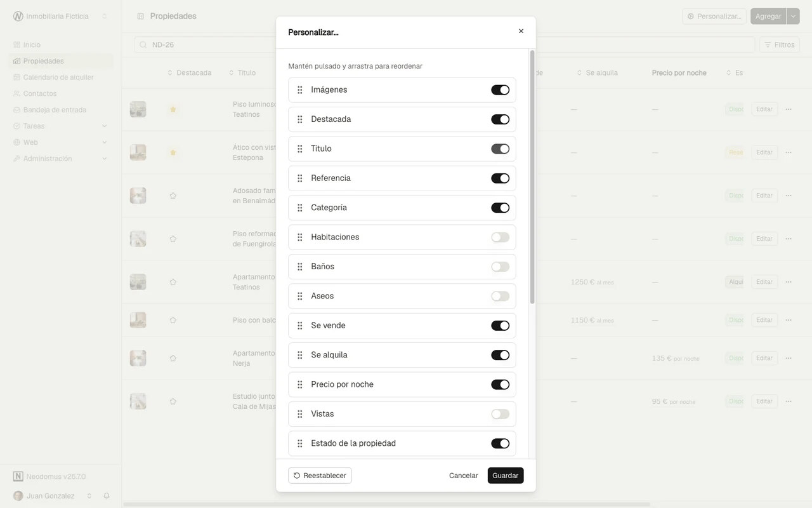Click the search magnifier icon
Viewport: 812px width, 508px height.
143,45
